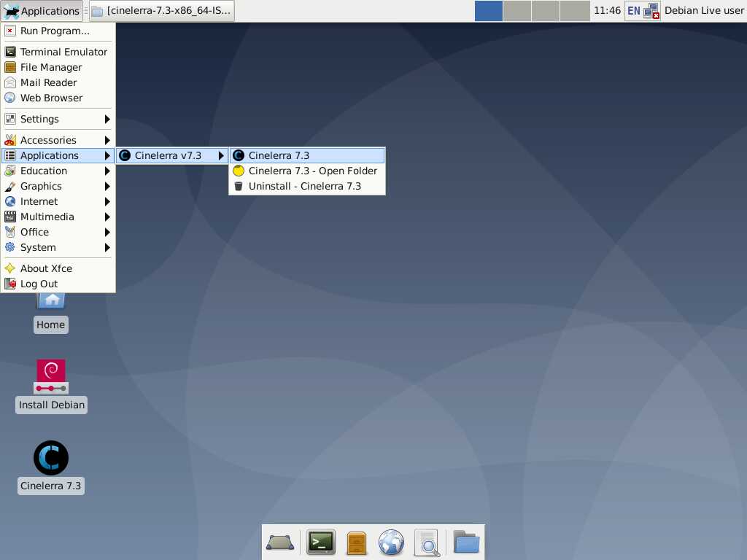Click the web browser globe dock icon
The image size is (747, 560).
[392, 542]
